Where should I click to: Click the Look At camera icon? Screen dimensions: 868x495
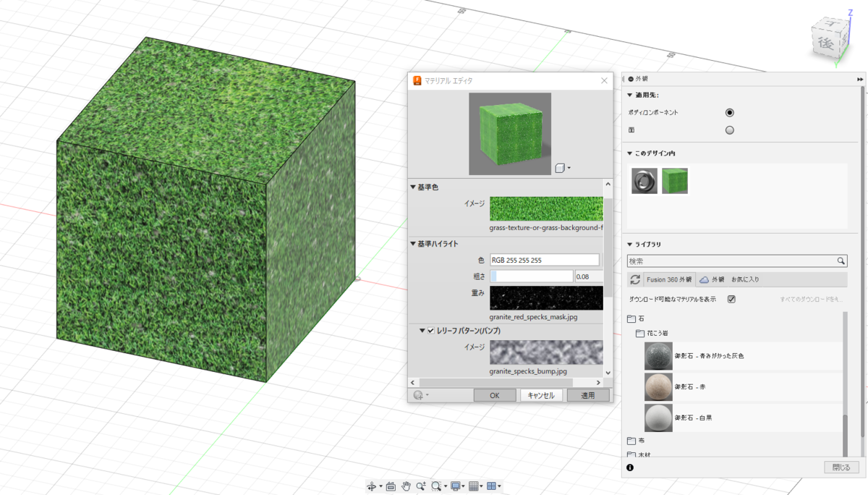pos(391,486)
